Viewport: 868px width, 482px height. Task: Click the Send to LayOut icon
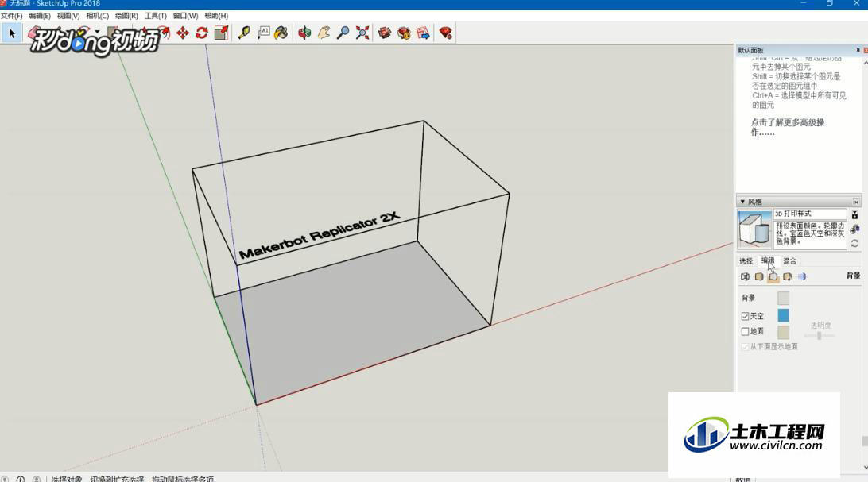tap(424, 33)
